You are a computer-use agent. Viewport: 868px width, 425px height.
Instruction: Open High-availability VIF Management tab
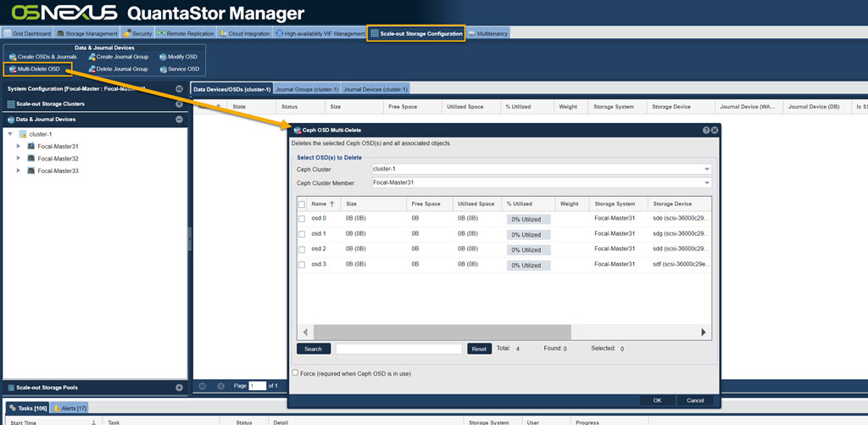(320, 33)
